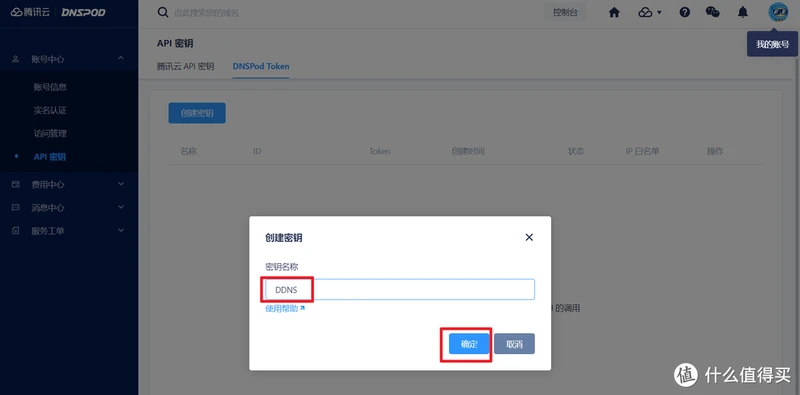Click the IP 白名单 column header

pyautogui.click(x=642, y=152)
